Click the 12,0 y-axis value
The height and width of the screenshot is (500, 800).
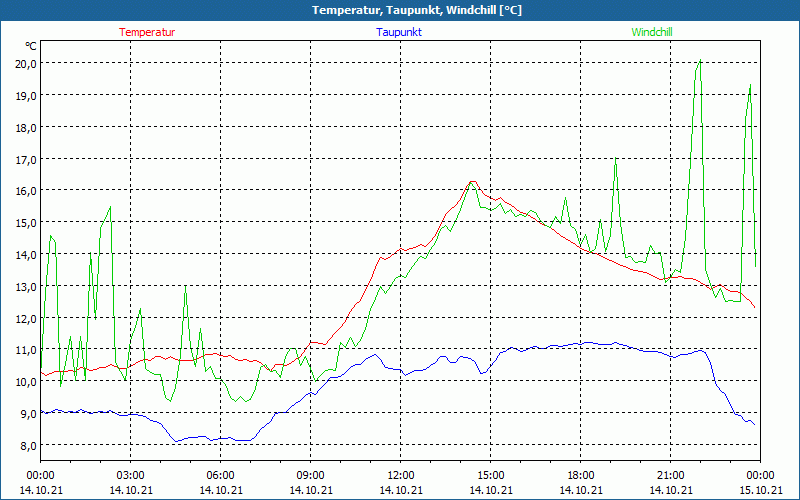point(26,318)
